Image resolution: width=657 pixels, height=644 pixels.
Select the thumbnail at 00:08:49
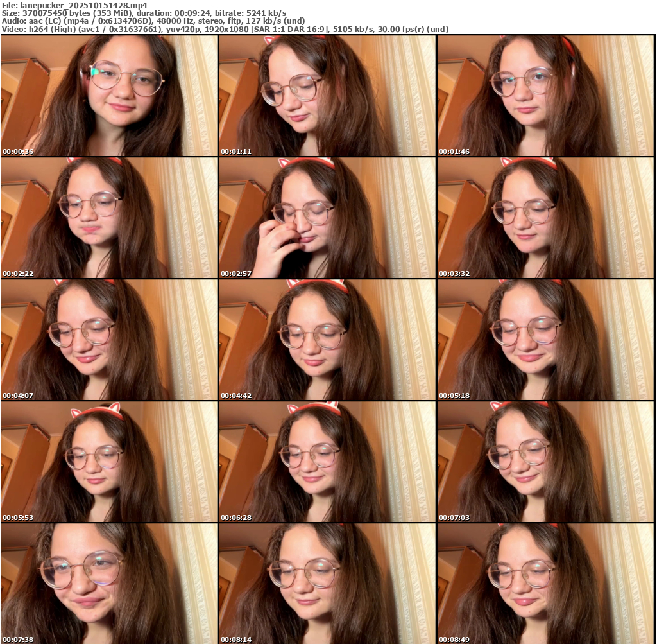click(545, 584)
